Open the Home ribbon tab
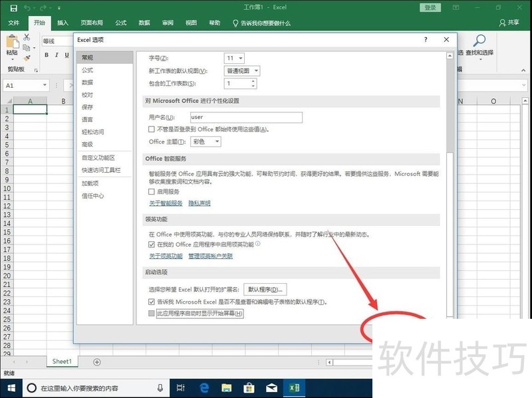532x398 pixels. coord(39,23)
